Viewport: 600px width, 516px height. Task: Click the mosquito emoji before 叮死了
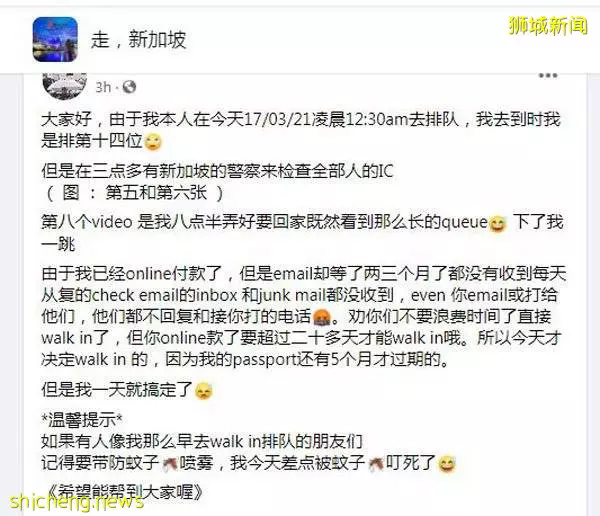pyautogui.click(x=376, y=464)
